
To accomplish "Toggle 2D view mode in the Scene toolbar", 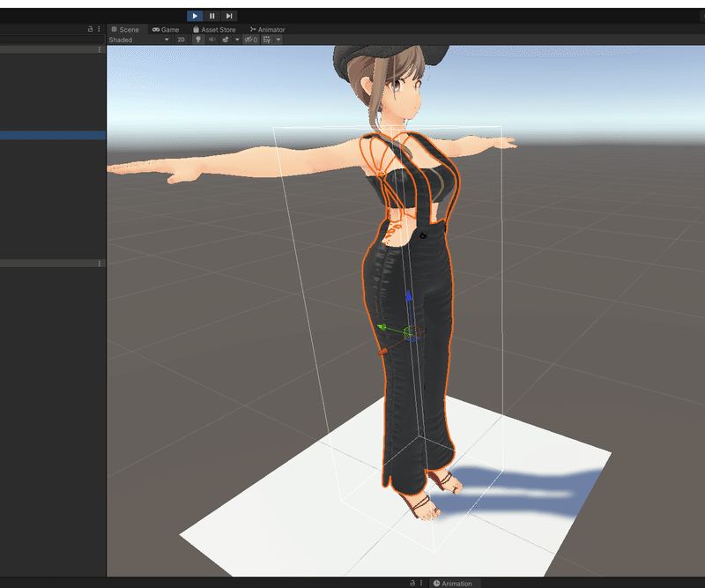I will point(181,40).
